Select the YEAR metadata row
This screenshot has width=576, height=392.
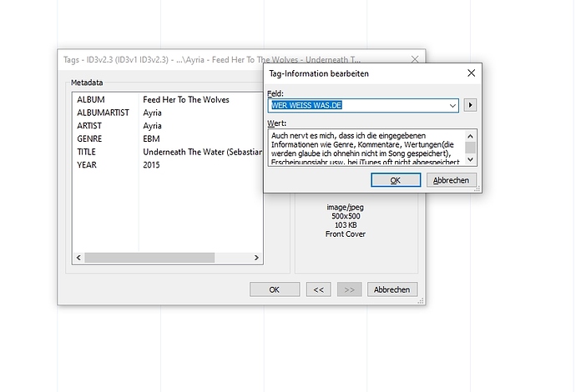tap(168, 165)
